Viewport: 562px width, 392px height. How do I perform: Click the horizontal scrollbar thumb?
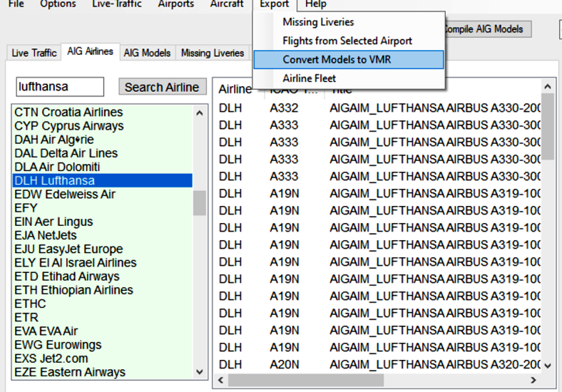point(306,380)
